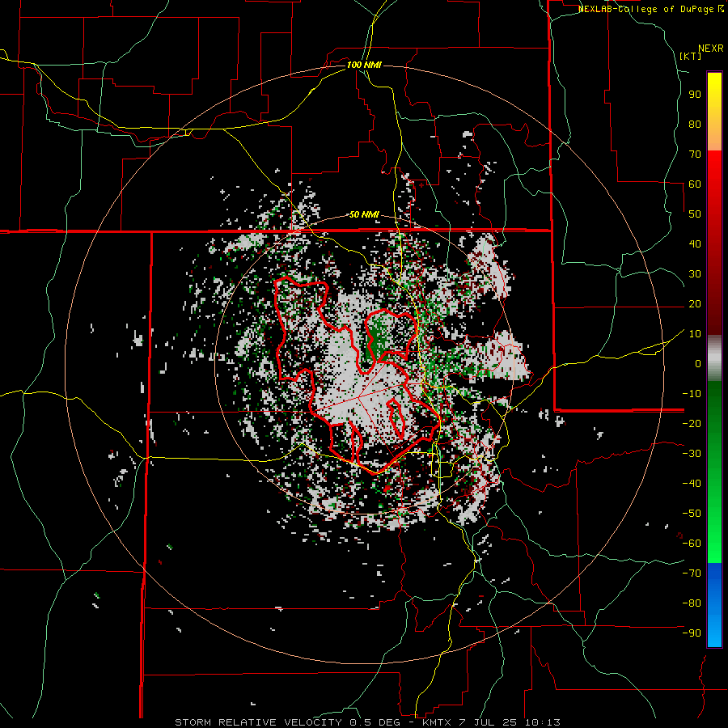728x728 pixels.
Task: Click the -40 value on velocity scale
Action: tap(692, 484)
